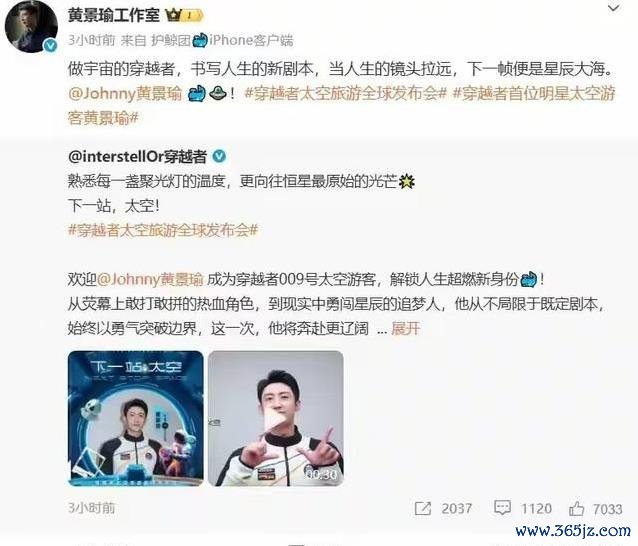Open comments icon beside 1120
638x546 pixels.
502,508
